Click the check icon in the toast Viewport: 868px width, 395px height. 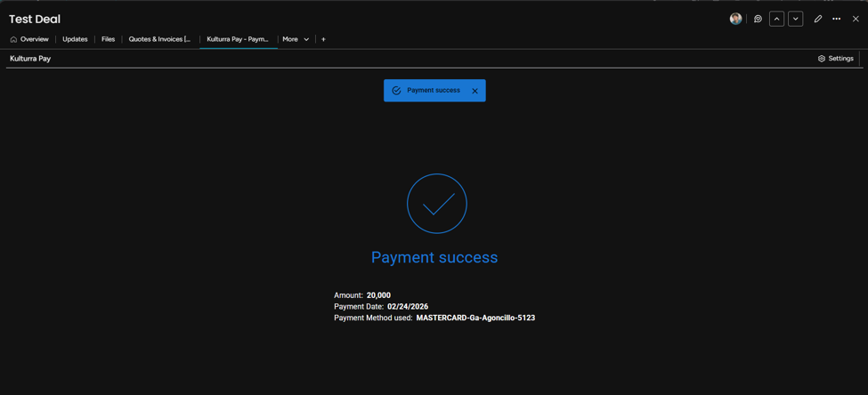point(396,91)
